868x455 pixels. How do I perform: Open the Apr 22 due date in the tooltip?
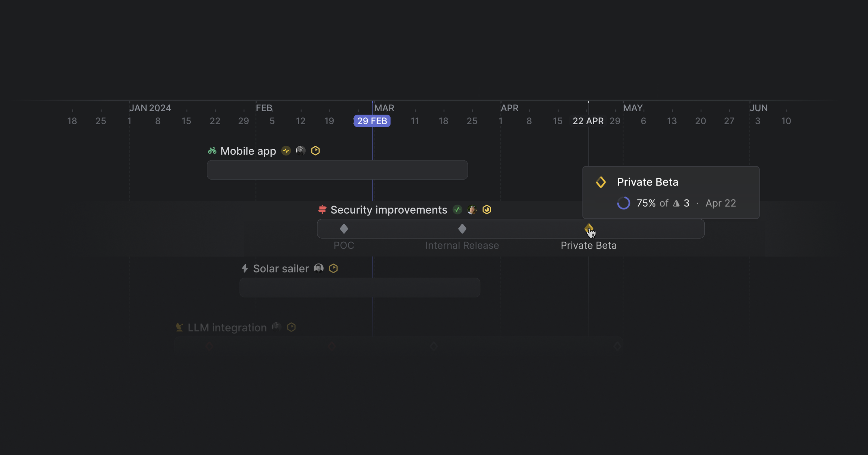coord(720,203)
